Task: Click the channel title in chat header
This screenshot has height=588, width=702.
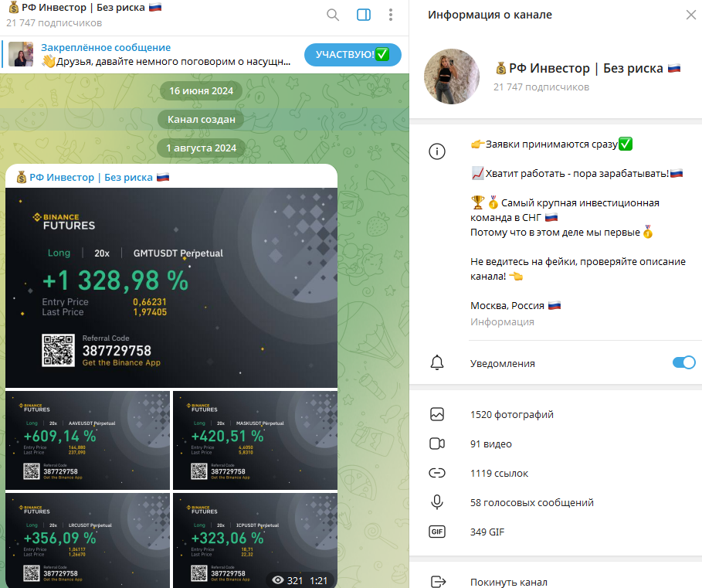Action: 85,8
